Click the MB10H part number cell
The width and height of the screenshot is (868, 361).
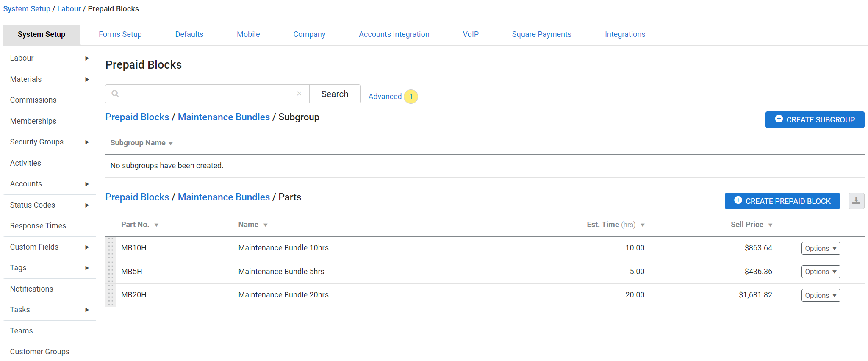pyautogui.click(x=134, y=248)
